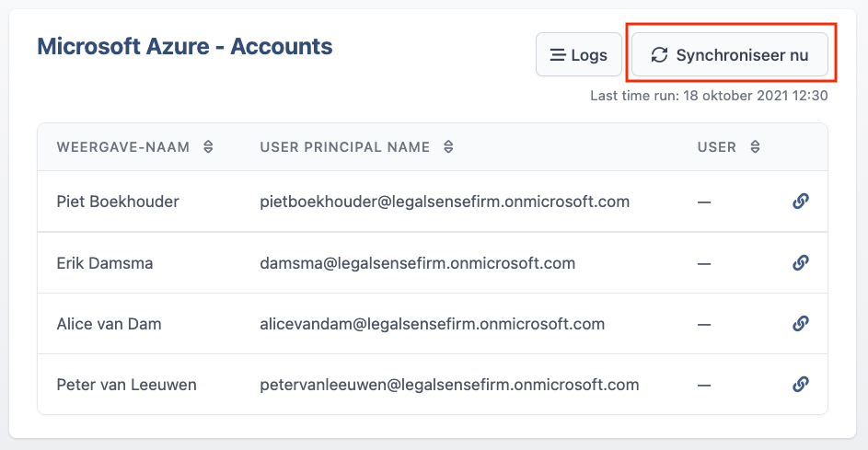Screen dimensions: 868x450
Task: Start sync with Synchroniseer nu button
Action: [x=730, y=55]
